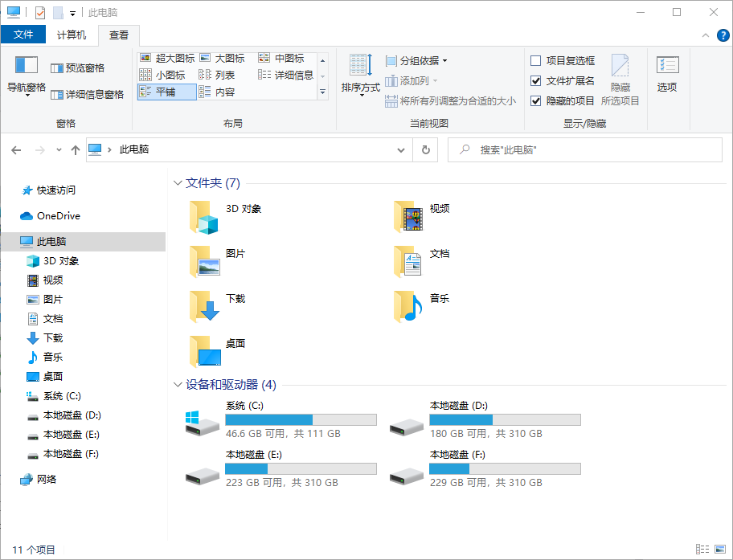Collapse the 设备和驱动器 (4) group

click(x=178, y=385)
